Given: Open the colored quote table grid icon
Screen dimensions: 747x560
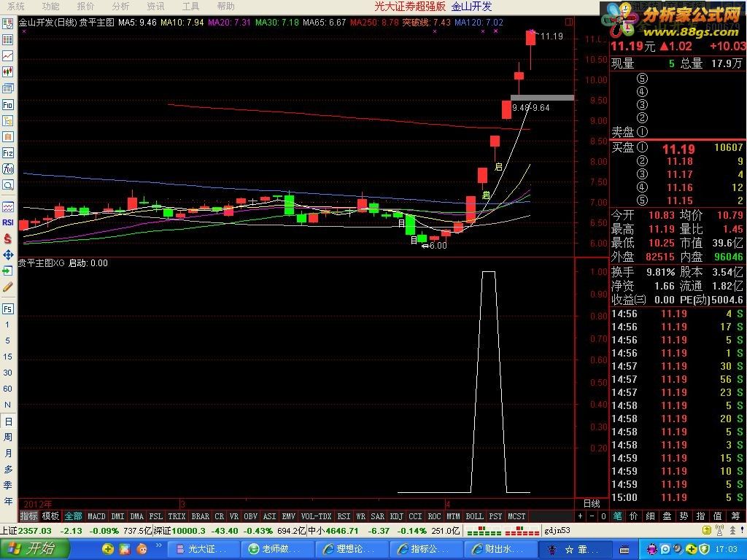Looking at the screenshot, I should click(8, 39).
